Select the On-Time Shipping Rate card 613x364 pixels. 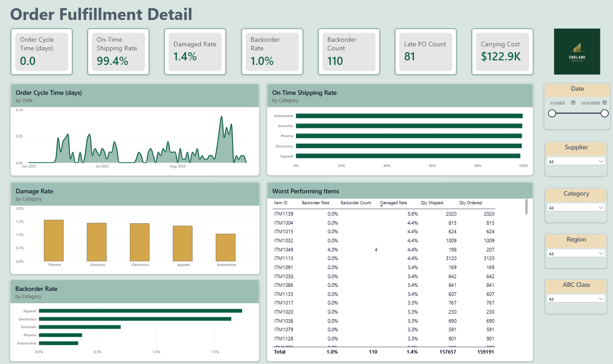click(119, 51)
